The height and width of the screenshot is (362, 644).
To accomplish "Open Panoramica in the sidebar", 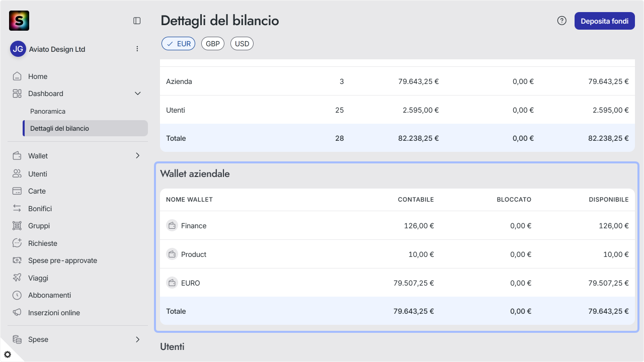I will (48, 111).
